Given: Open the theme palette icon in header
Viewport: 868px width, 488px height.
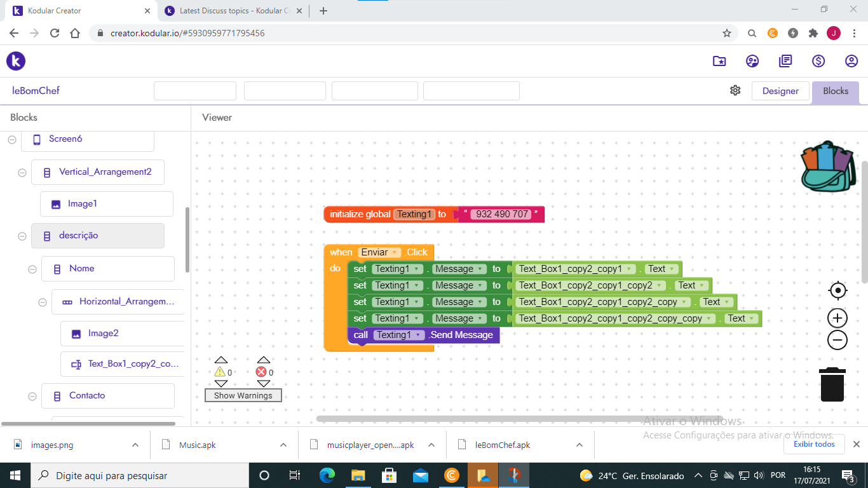Looking at the screenshot, I should pos(752,61).
